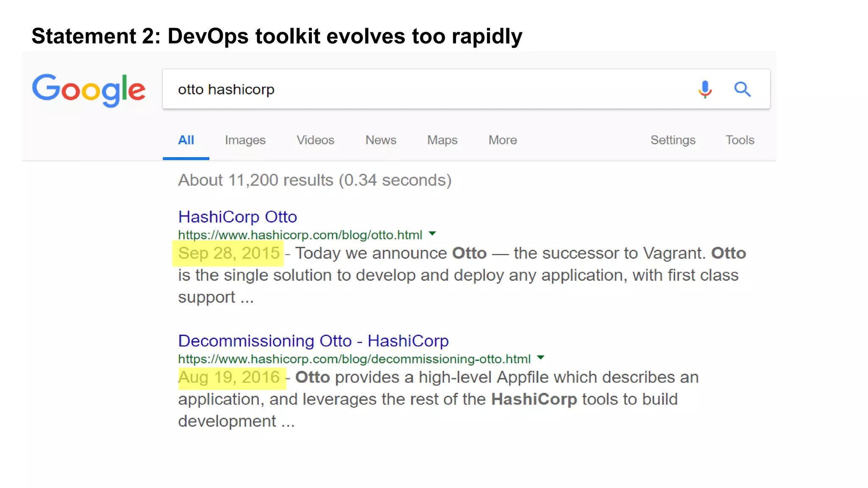Click the blue search magnifier icon
The height and width of the screenshot is (488, 868).
click(743, 89)
